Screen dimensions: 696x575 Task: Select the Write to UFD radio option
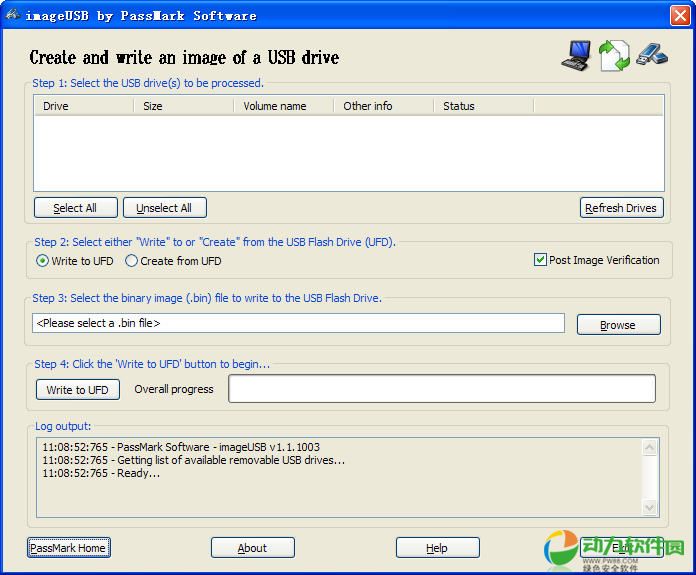pyautogui.click(x=43, y=261)
